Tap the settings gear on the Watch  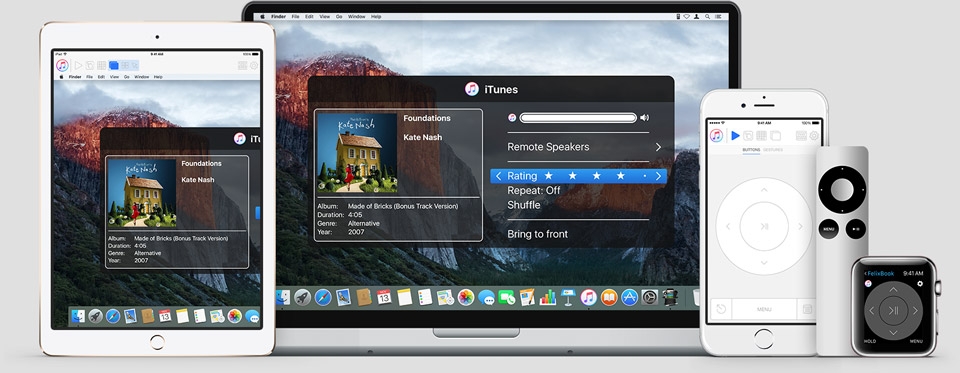tap(920, 284)
